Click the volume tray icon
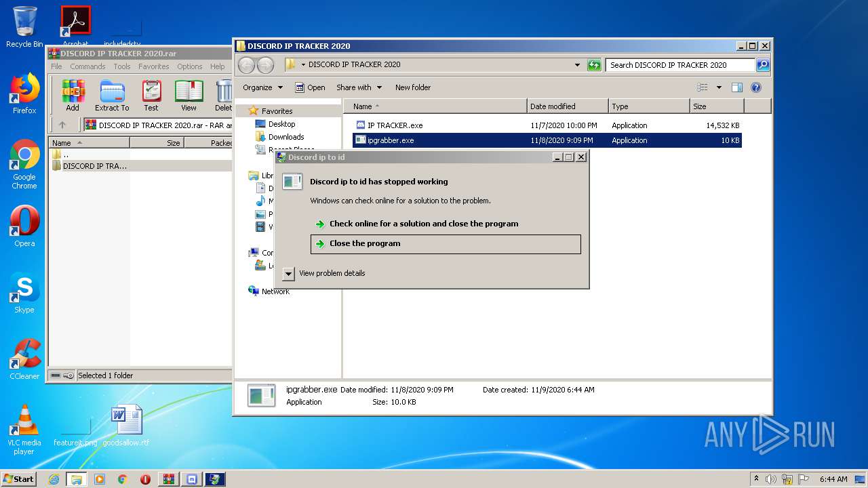Viewport: 868px width, 488px height. pyautogui.click(x=771, y=479)
